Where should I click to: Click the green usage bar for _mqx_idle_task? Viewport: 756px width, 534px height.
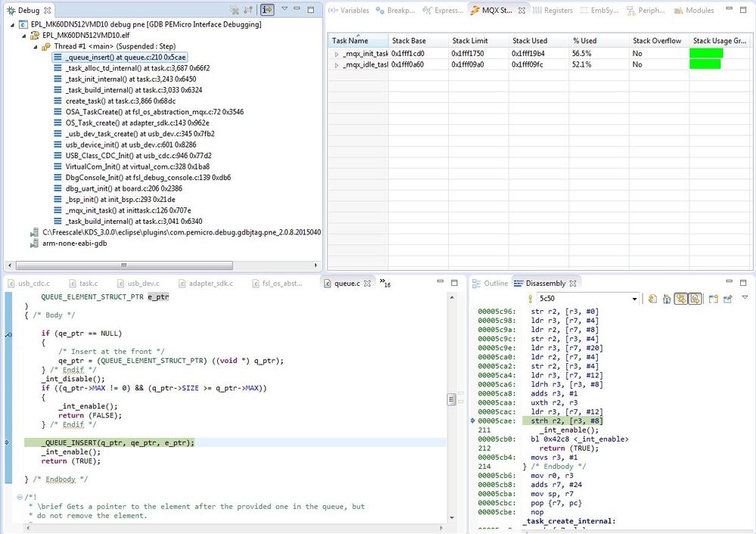pos(705,64)
